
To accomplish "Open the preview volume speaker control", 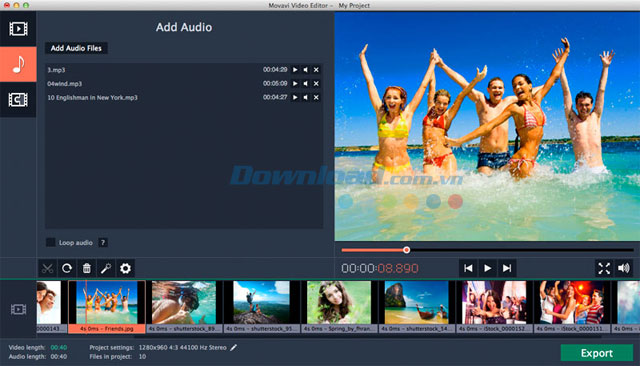I will click(624, 268).
